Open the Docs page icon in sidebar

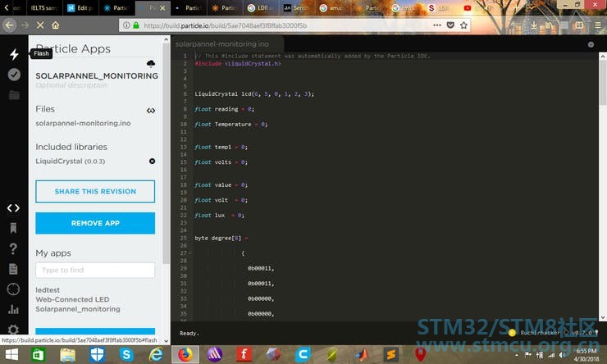(x=13, y=269)
